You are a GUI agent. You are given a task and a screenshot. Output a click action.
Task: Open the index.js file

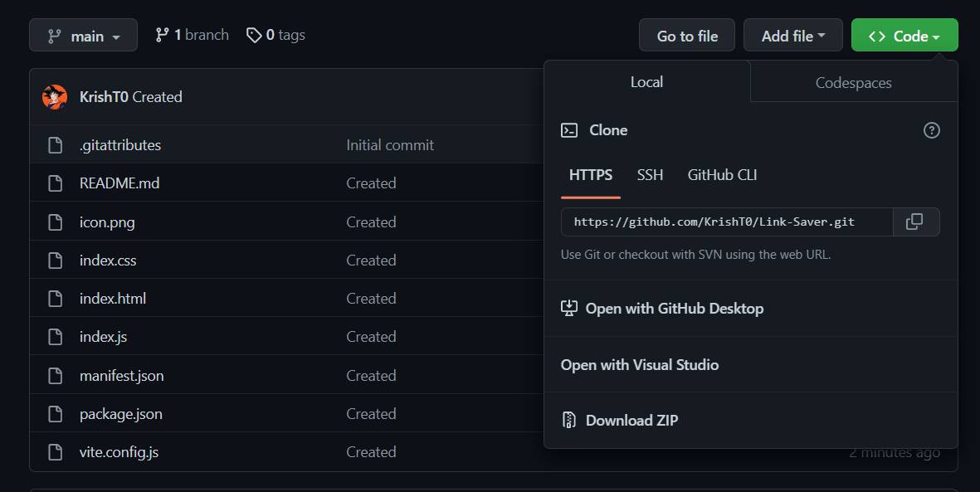(103, 337)
